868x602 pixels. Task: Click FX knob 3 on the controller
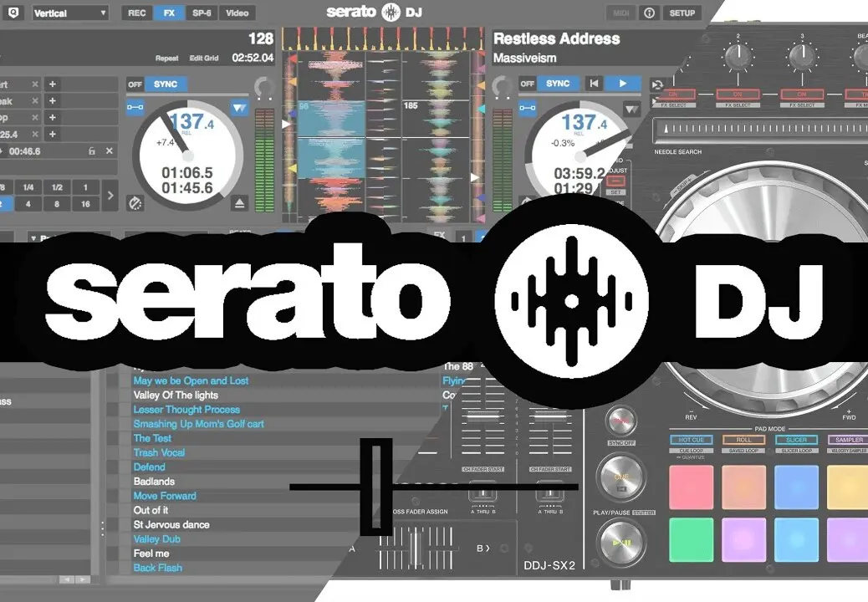(x=802, y=56)
